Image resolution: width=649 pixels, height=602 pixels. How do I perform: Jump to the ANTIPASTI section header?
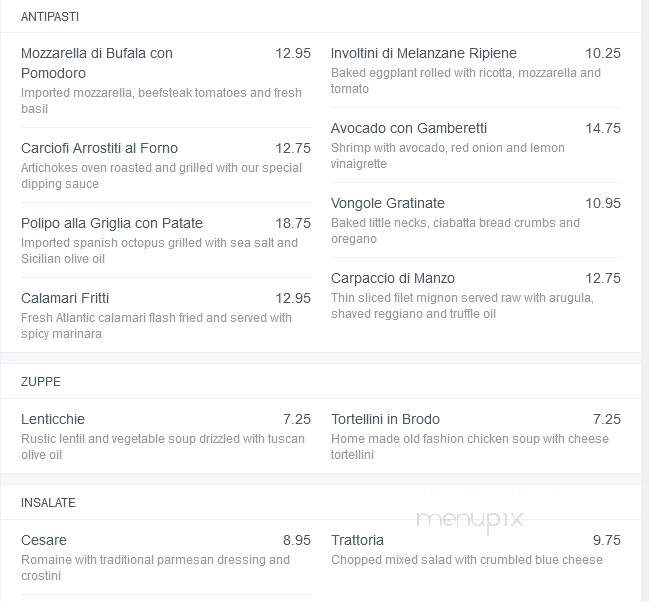click(50, 17)
